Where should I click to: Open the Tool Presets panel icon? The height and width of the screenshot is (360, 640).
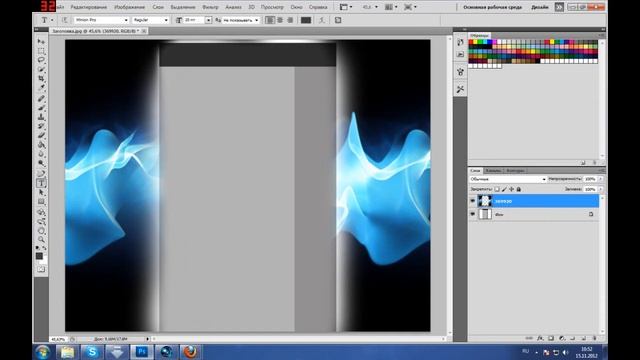click(460, 89)
